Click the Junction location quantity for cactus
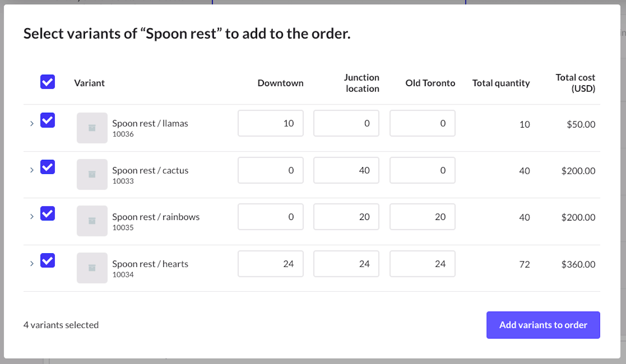This screenshot has width=626, height=364. 346,170
